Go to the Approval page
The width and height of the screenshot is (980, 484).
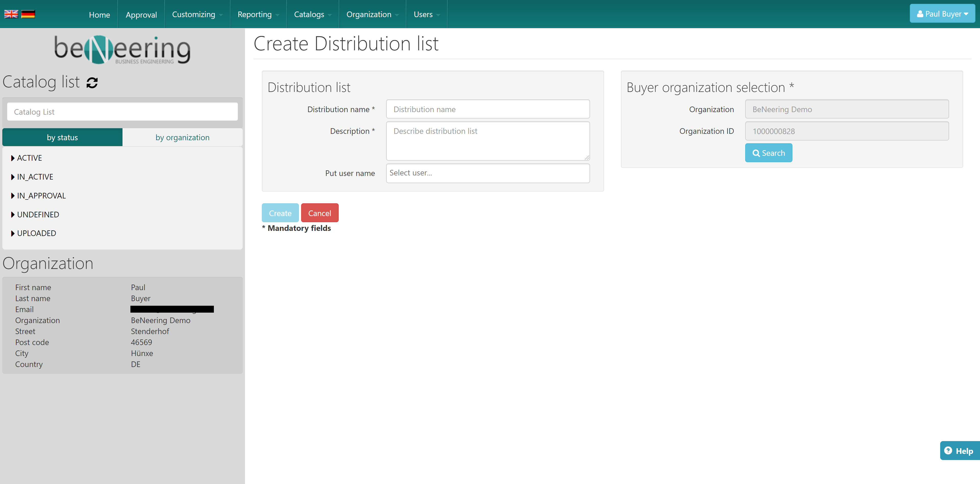[141, 15]
